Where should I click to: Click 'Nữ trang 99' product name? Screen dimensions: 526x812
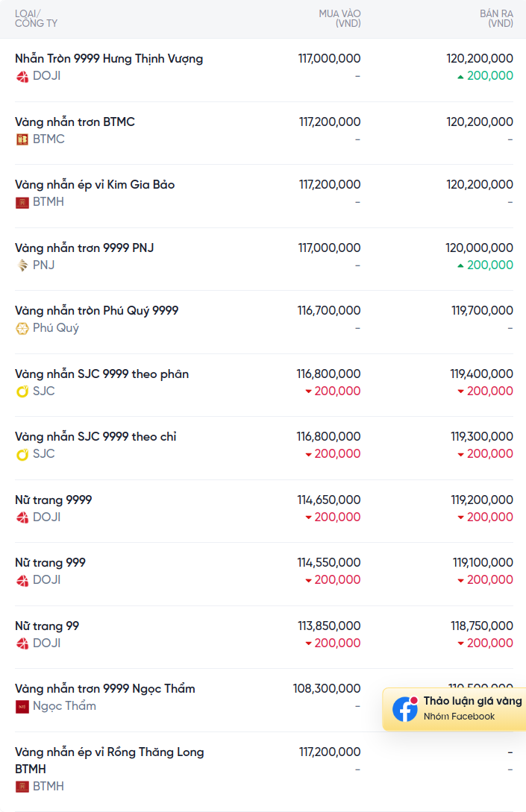click(47, 626)
